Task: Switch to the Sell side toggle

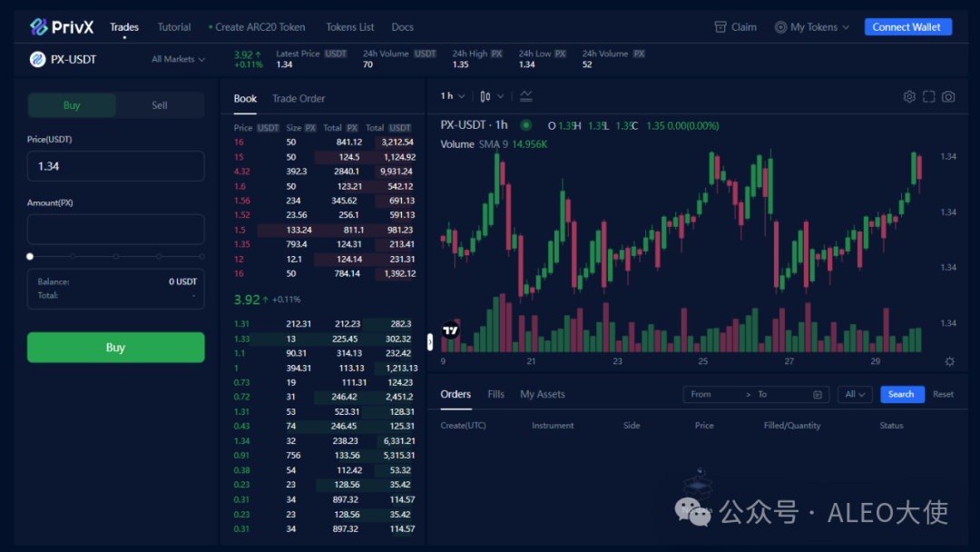Action: (x=160, y=105)
